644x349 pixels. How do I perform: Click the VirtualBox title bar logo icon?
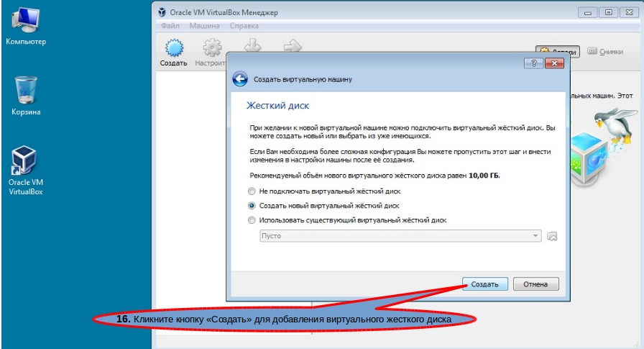point(162,12)
